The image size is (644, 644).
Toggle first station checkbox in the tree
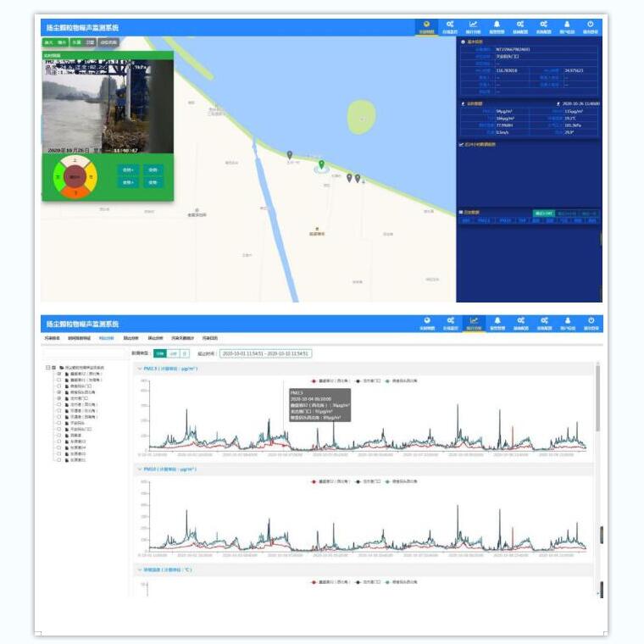(x=58, y=374)
